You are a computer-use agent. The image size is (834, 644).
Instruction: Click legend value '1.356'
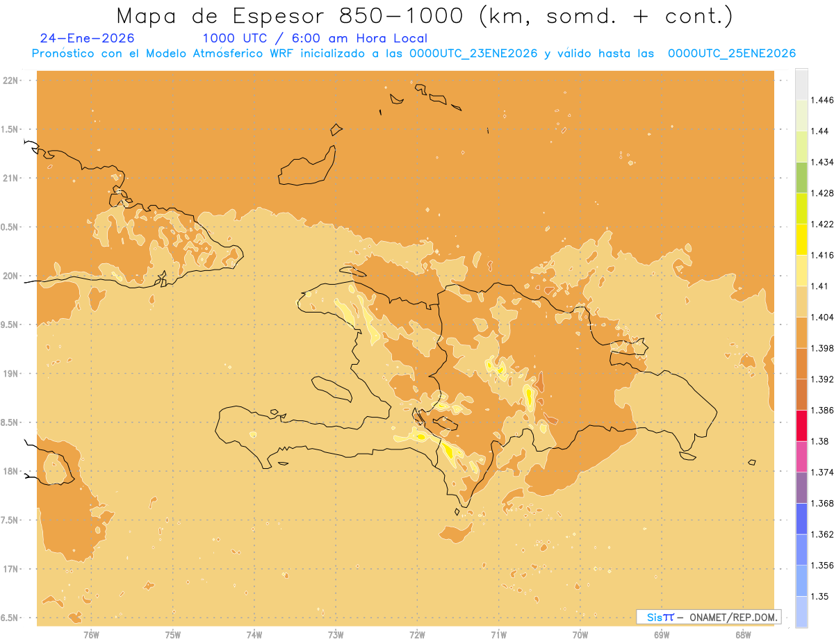pos(824,565)
